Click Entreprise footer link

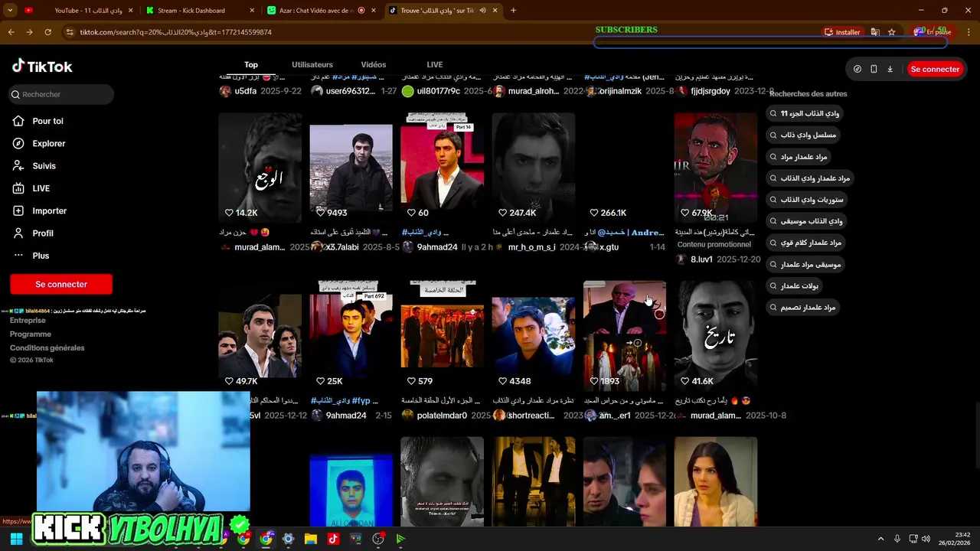pyautogui.click(x=28, y=321)
